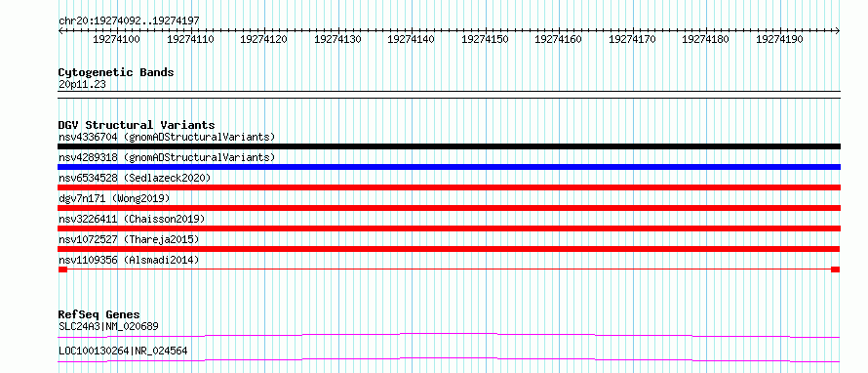Click ruler position 19274190
The width and height of the screenshot is (868, 373).
click(x=779, y=39)
